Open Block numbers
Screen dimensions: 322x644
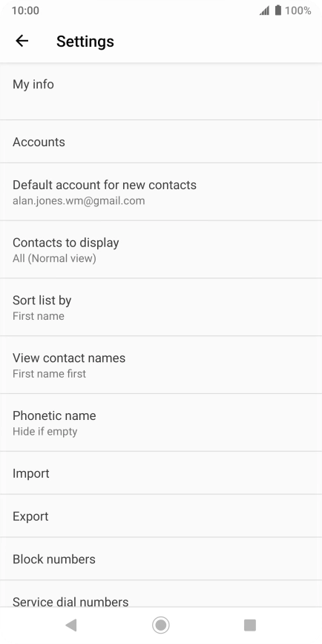tap(161, 559)
